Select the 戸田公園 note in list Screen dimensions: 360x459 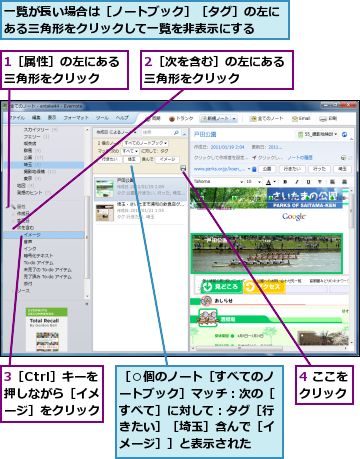tap(140, 188)
